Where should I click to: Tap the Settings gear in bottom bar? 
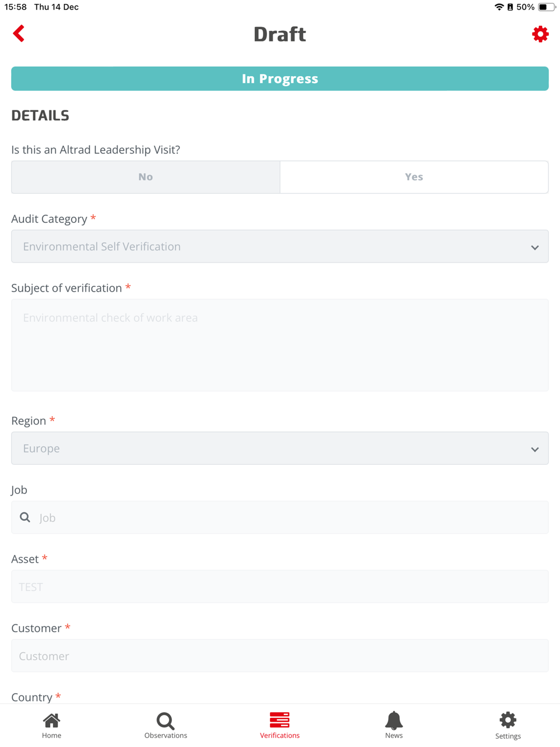click(508, 720)
